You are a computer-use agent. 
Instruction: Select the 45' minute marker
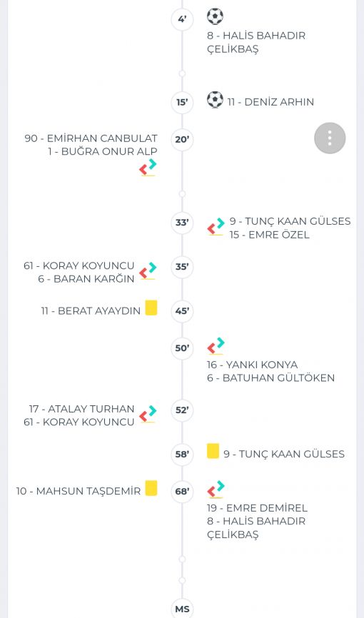(x=182, y=311)
